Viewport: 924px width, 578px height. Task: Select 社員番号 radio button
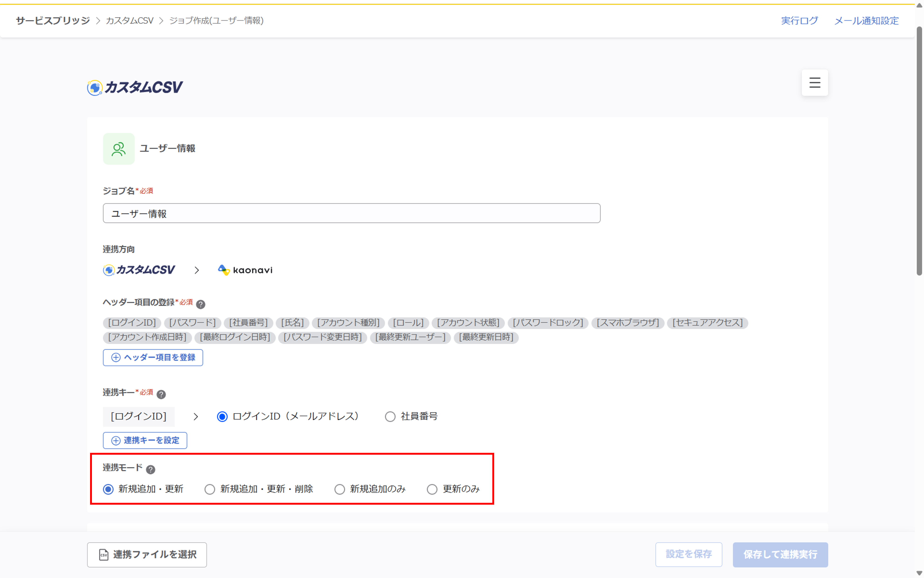click(390, 416)
